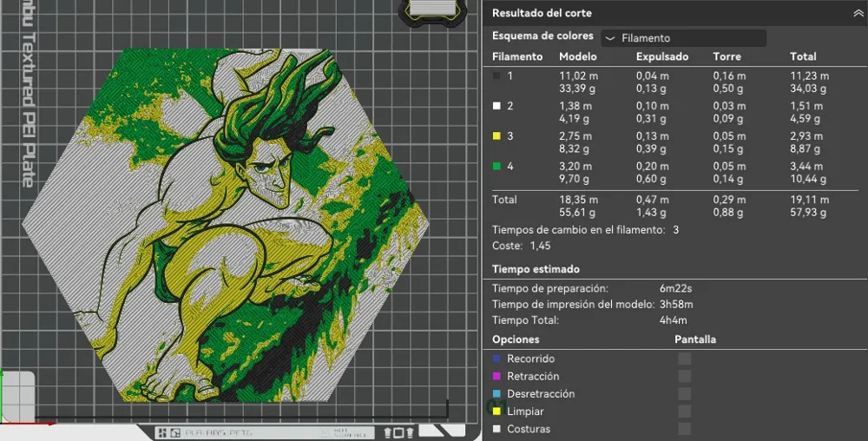Click filament 1 model length 11,02 m
Image resolution: width=868 pixels, height=441 pixels.
tap(578, 76)
